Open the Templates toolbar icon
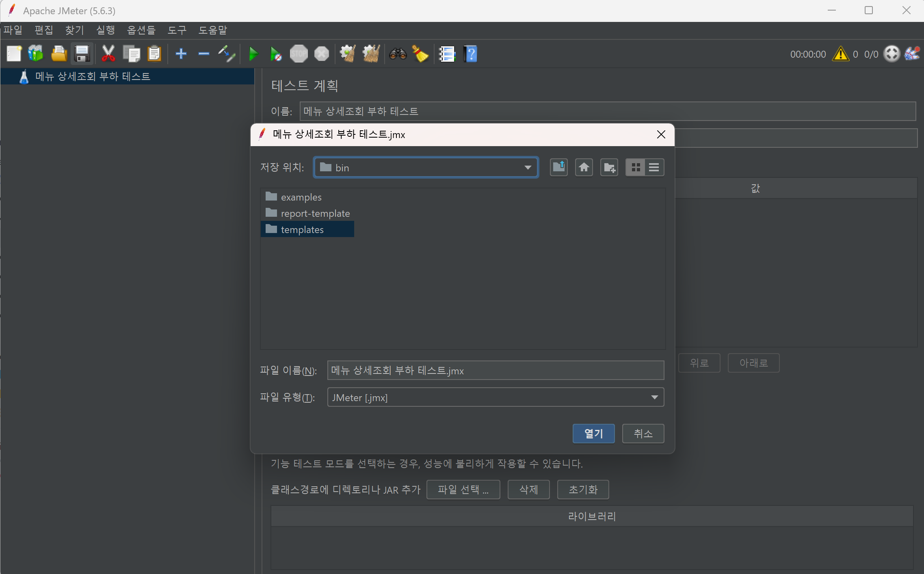 36,54
